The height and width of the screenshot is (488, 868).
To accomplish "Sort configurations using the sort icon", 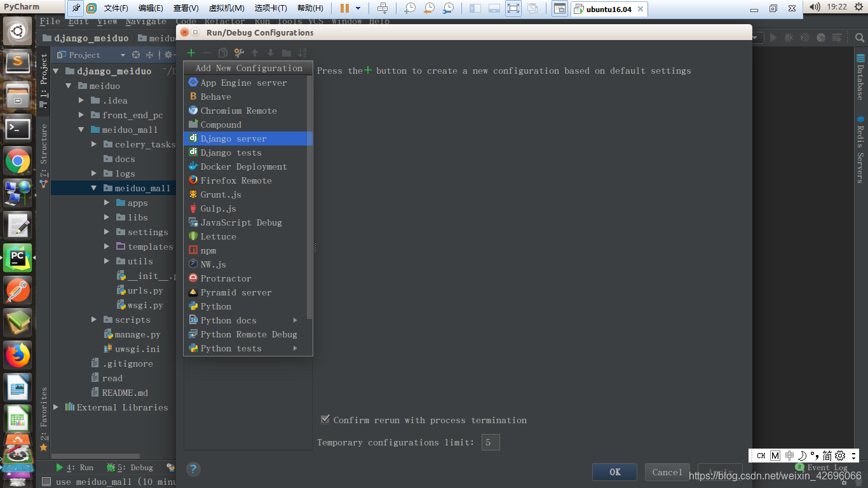I will (302, 53).
